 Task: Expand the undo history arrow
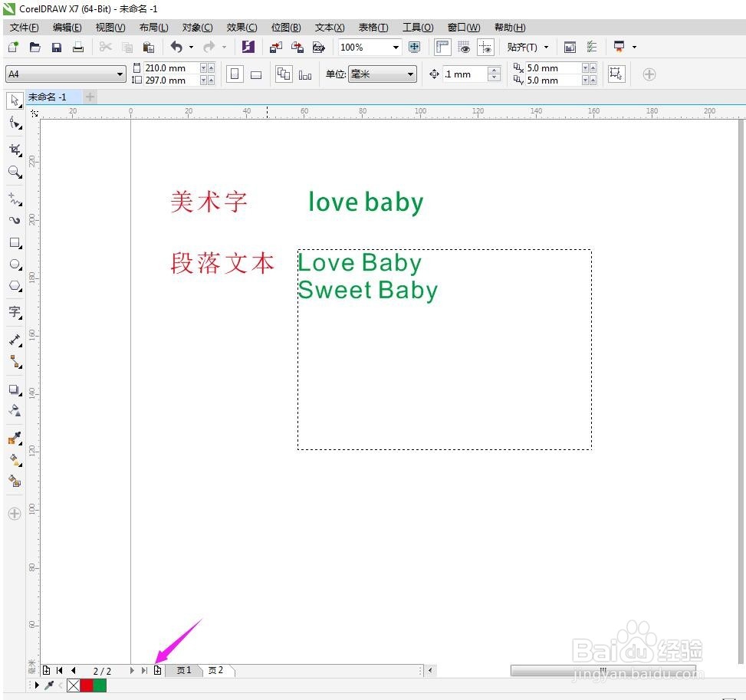tap(191, 47)
